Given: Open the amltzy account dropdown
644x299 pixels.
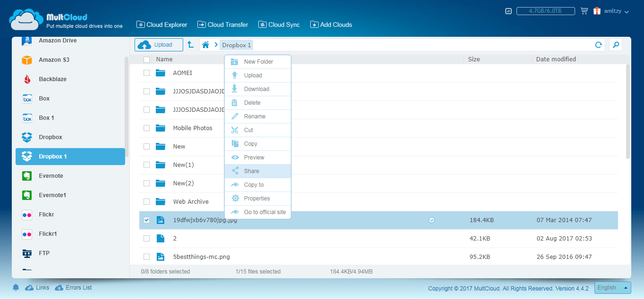Looking at the screenshot, I should pos(617,11).
